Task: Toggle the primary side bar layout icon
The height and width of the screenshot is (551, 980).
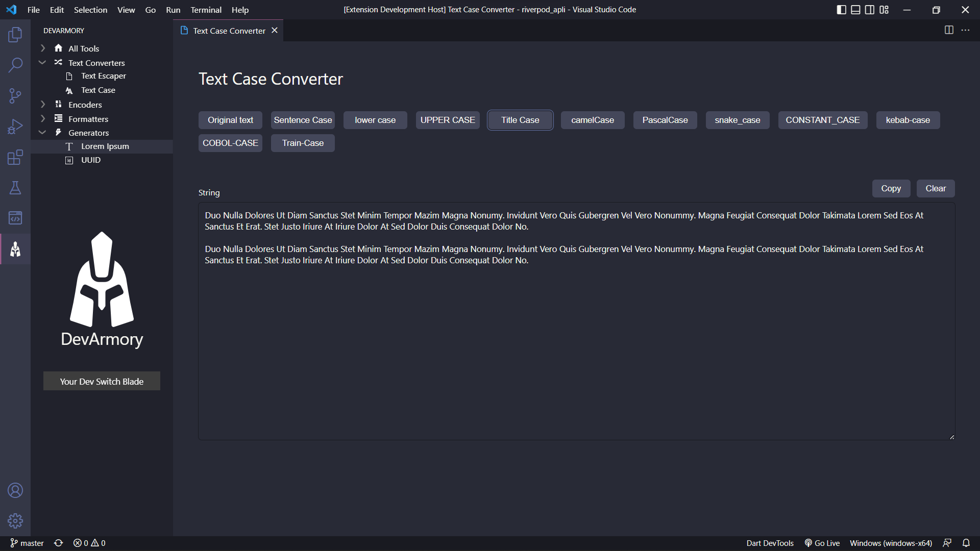Action: click(842, 10)
